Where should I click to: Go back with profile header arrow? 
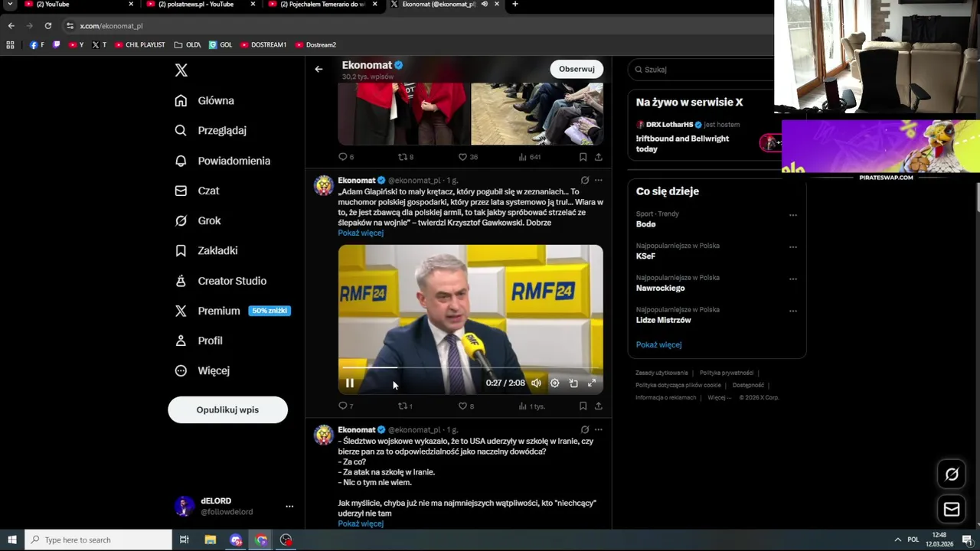click(x=318, y=69)
